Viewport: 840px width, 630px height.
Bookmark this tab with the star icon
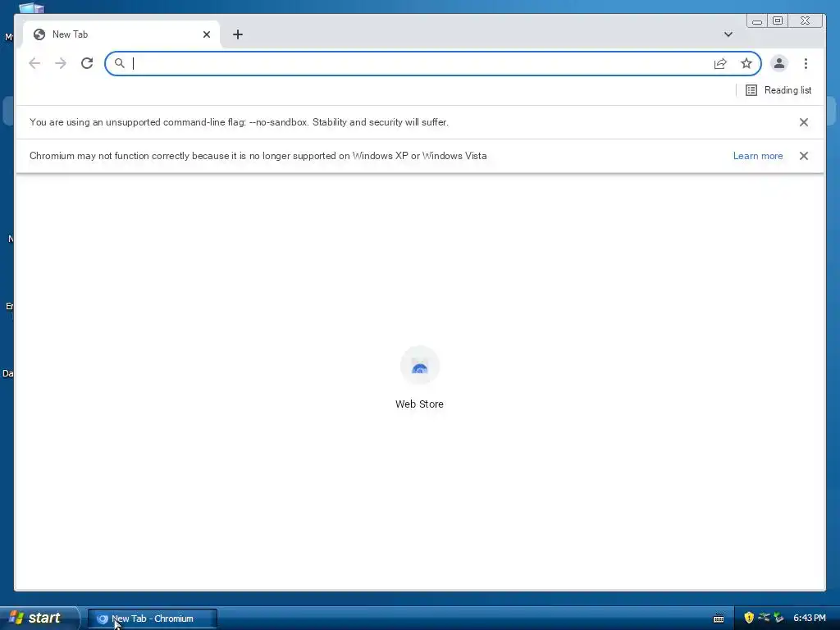pyautogui.click(x=746, y=63)
